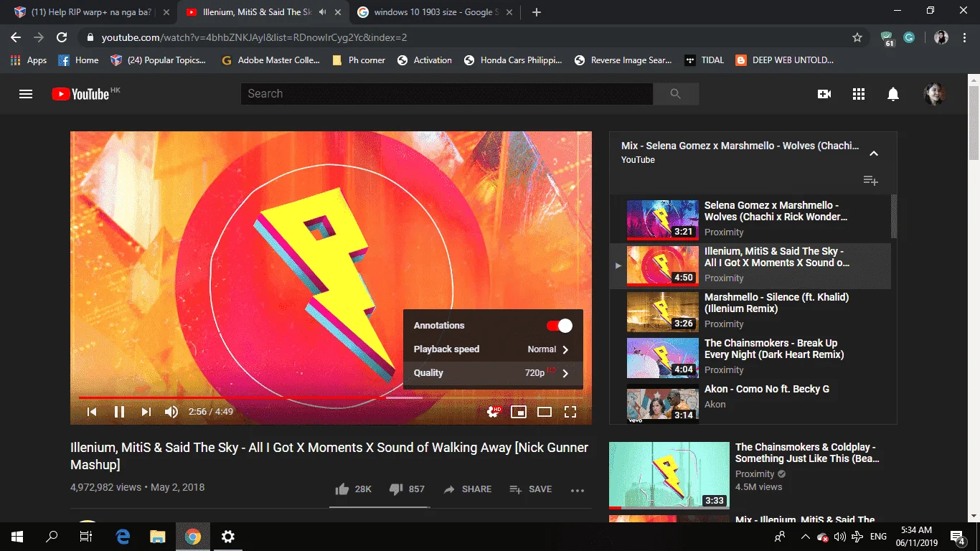Play The Chainsmokers - Break Up Every Night
This screenshot has width=980, height=551.
[x=750, y=357]
